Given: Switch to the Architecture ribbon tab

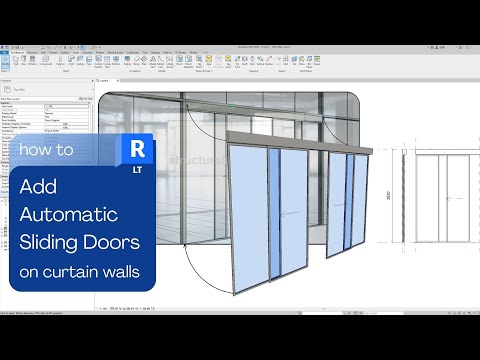Looking at the screenshot, I should [x=17, y=52].
